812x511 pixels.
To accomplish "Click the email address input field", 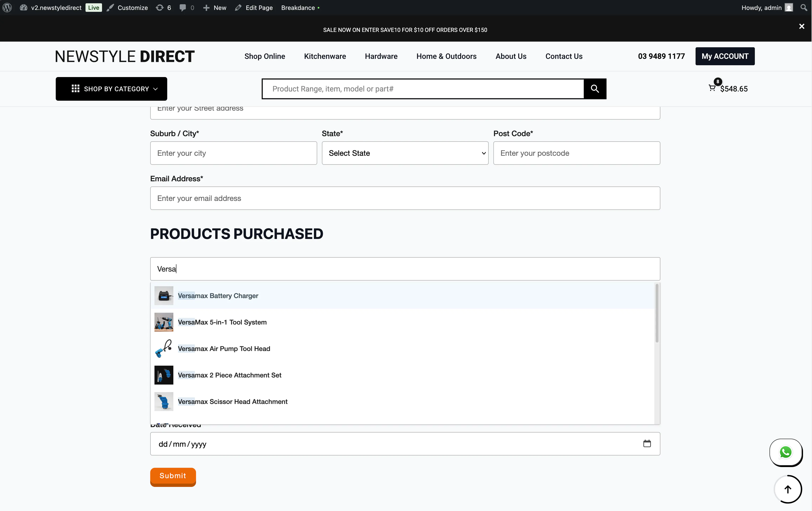I will (405, 199).
